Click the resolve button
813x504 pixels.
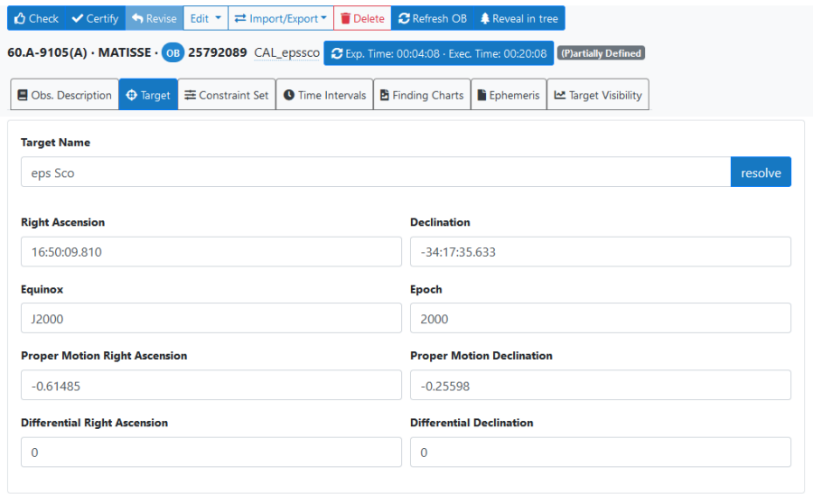pyautogui.click(x=760, y=173)
